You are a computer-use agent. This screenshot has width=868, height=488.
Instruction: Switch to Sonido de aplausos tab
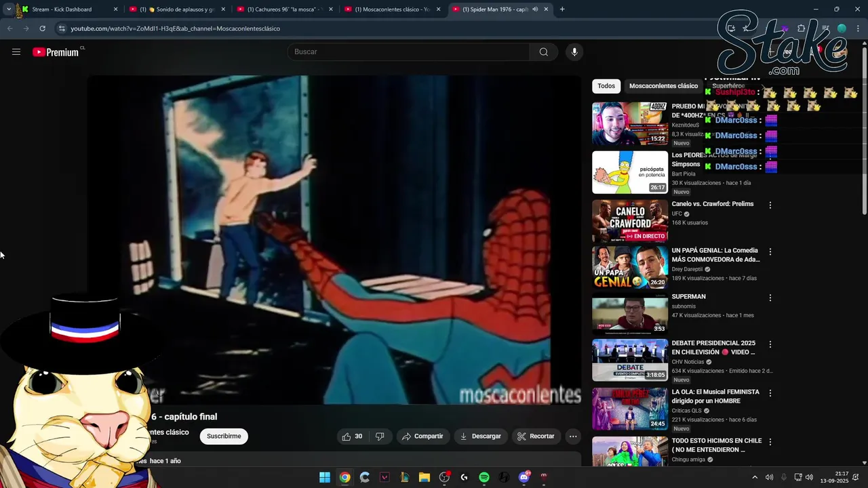176,9
